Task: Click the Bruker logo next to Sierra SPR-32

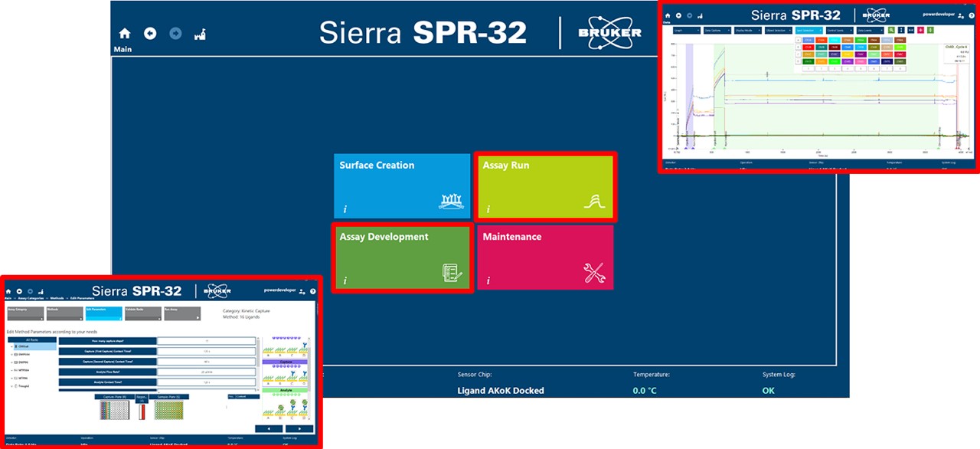Action: [x=610, y=32]
